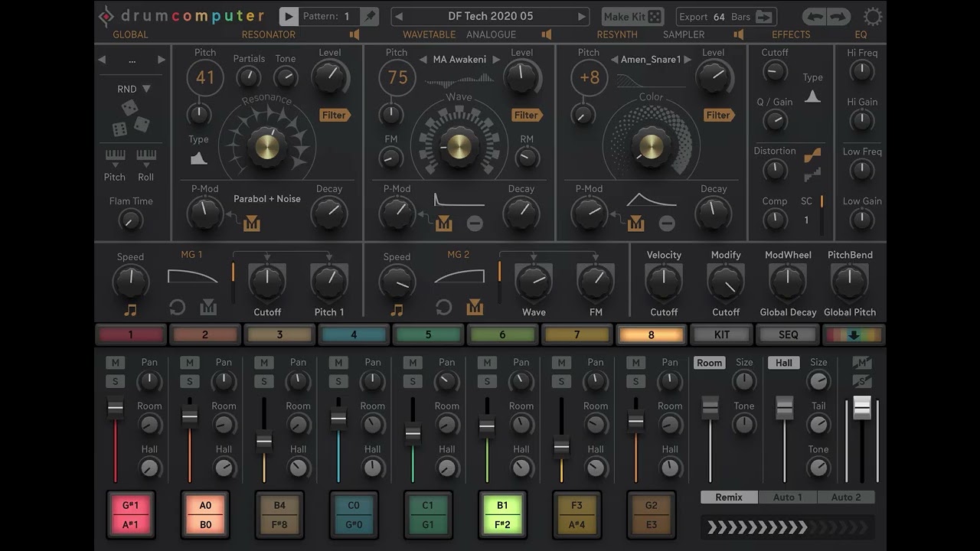Screen dimensions: 980x551
Task: Click the master volume fader
Action: [862, 407]
